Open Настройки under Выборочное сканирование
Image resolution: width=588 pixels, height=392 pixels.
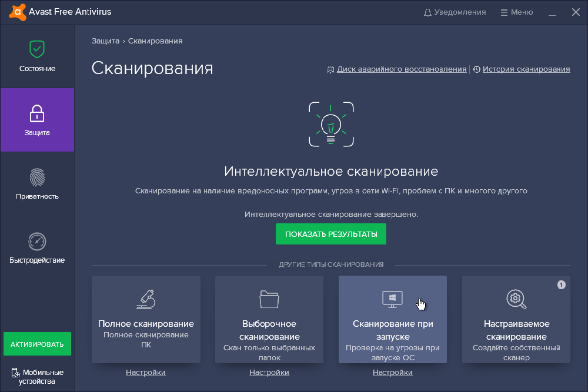(x=269, y=373)
